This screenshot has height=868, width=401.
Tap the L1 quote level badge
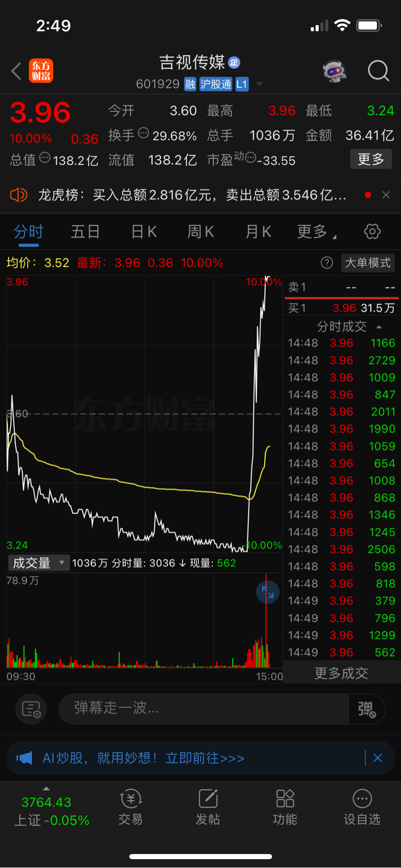242,85
